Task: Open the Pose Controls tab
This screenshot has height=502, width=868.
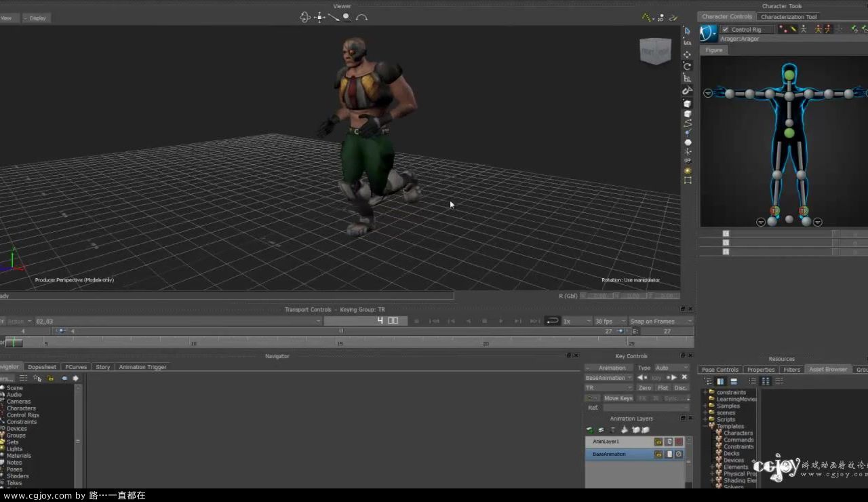Action: point(720,370)
